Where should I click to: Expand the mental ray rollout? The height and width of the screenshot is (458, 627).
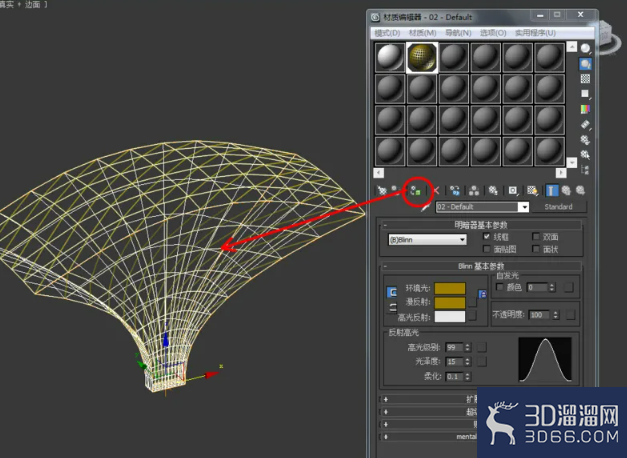428,437
